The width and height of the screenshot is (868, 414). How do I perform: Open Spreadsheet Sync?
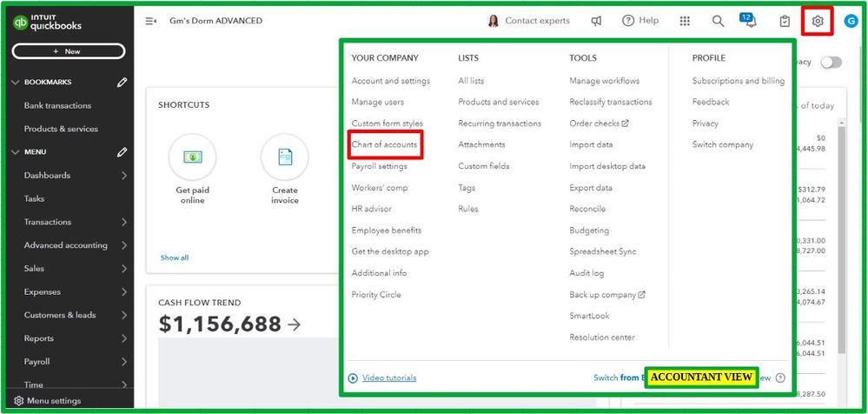coord(603,251)
